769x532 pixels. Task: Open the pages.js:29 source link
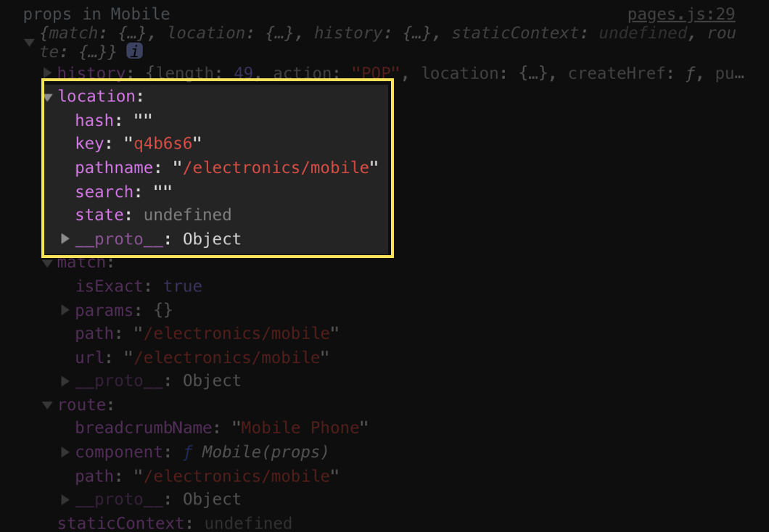click(x=680, y=14)
